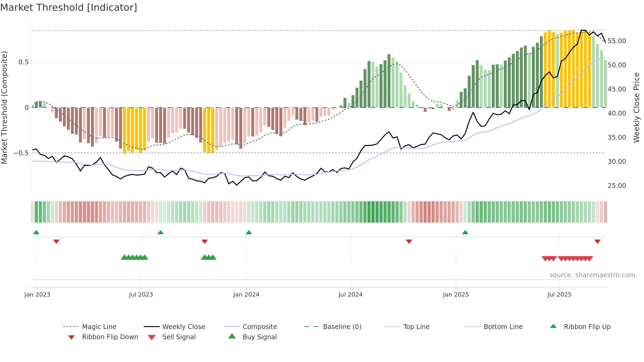The image size is (644, 362).
Task: Click the 0.5 composite axis label
Action: (23, 62)
